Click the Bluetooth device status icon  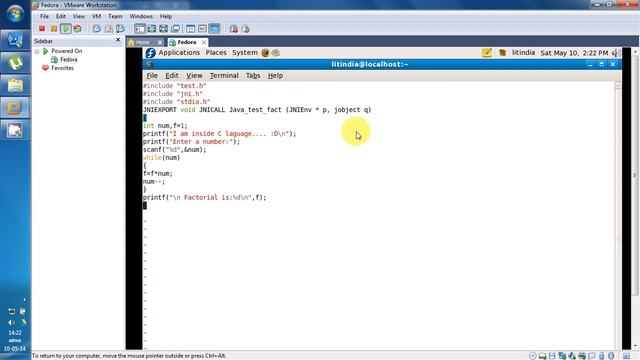point(611,356)
